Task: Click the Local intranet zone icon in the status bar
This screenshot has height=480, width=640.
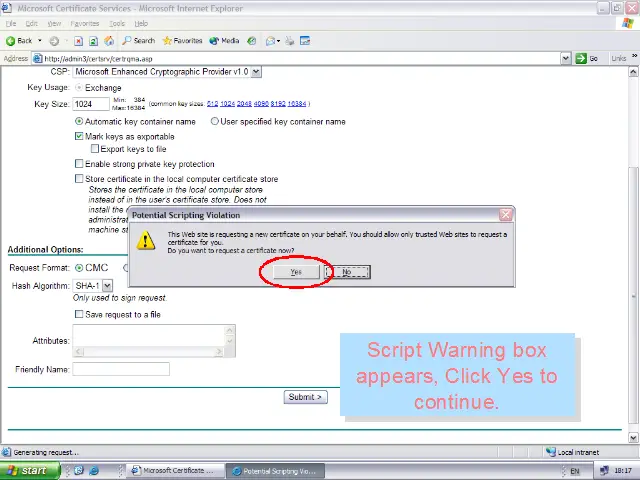Action: tap(551, 452)
